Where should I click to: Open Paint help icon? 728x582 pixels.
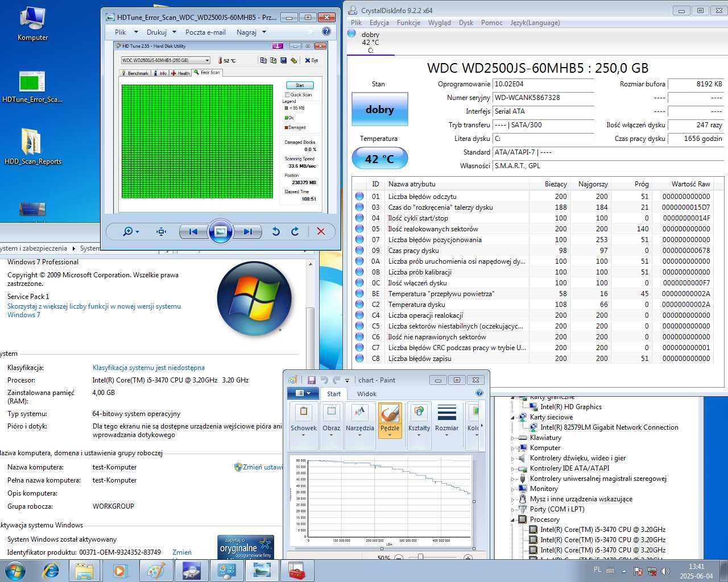(479, 393)
